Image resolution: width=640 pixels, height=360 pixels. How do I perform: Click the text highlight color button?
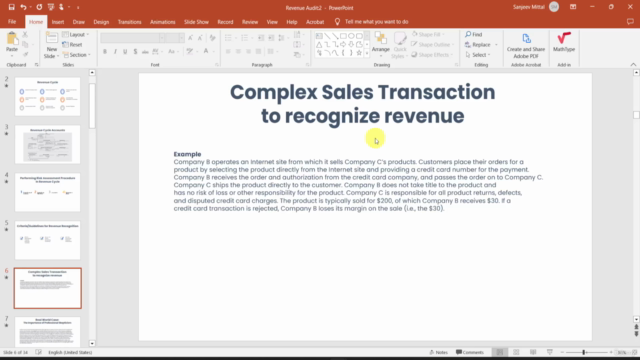pyautogui.click(x=189, y=51)
